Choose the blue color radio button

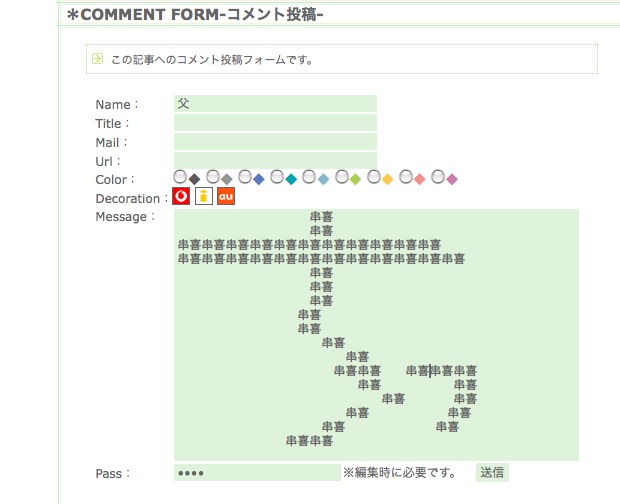[x=244, y=178]
